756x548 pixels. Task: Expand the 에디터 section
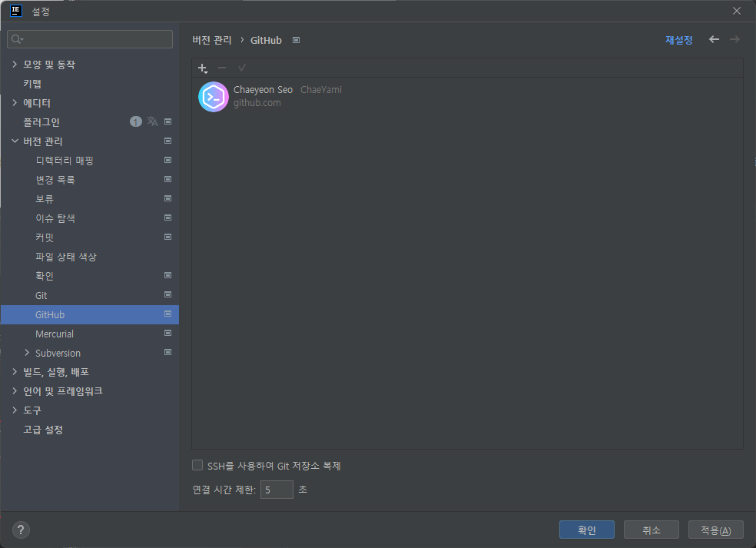pos(15,103)
